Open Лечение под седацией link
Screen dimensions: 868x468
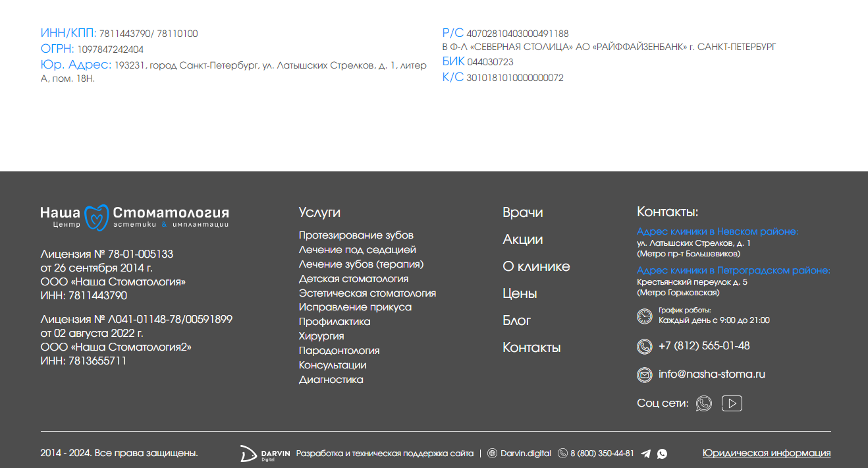point(358,250)
